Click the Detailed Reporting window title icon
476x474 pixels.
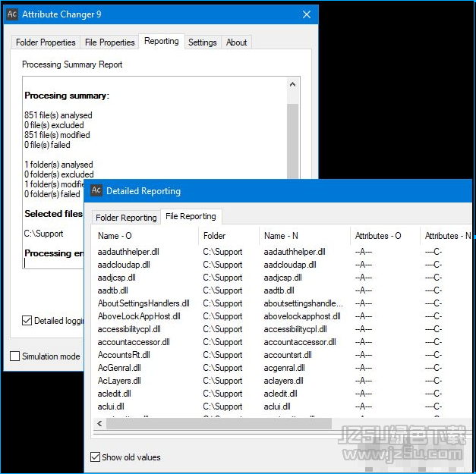pos(96,190)
